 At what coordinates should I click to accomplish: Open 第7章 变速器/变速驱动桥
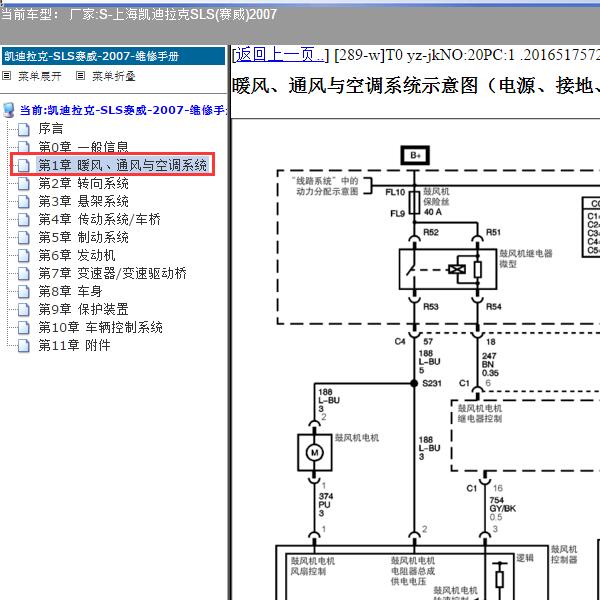pyautogui.click(x=112, y=273)
